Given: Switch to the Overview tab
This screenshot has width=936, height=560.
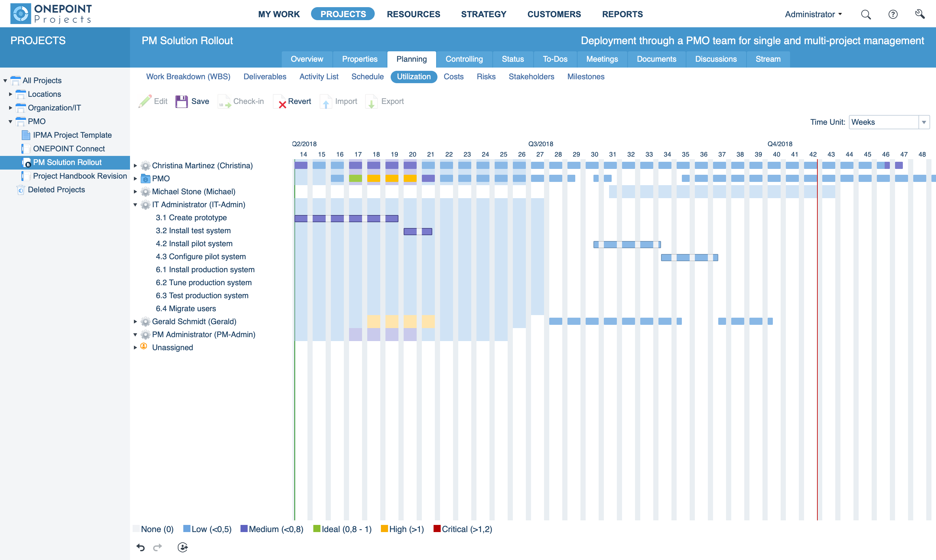Looking at the screenshot, I should point(306,59).
